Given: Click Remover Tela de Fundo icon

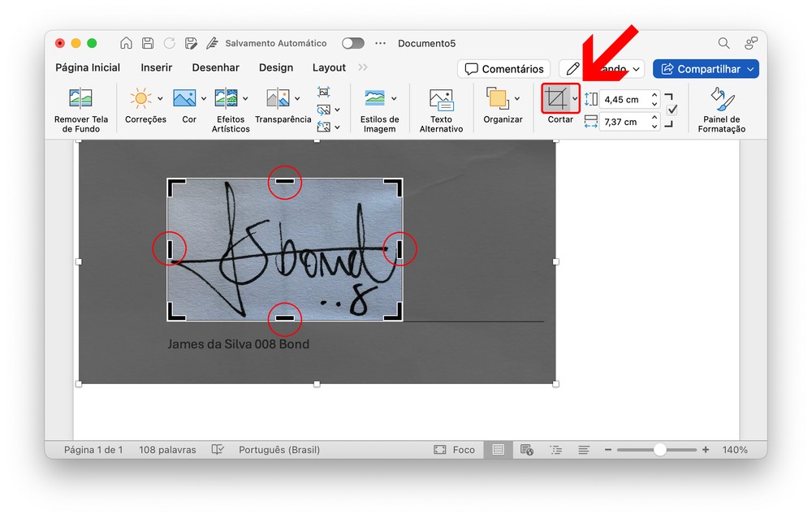Looking at the screenshot, I should [x=81, y=100].
